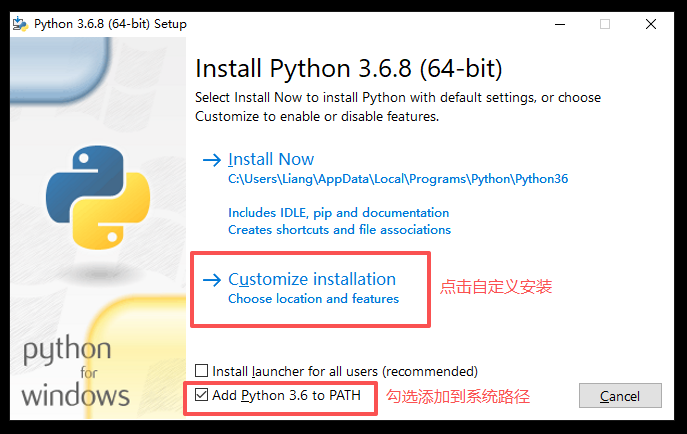Open Customize installation
The image size is (687, 434).
tap(312, 280)
